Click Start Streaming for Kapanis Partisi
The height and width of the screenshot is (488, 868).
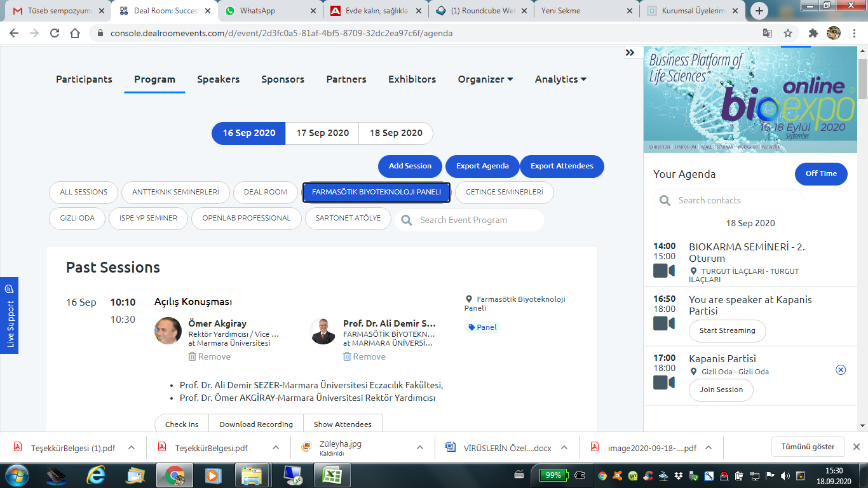728,330
